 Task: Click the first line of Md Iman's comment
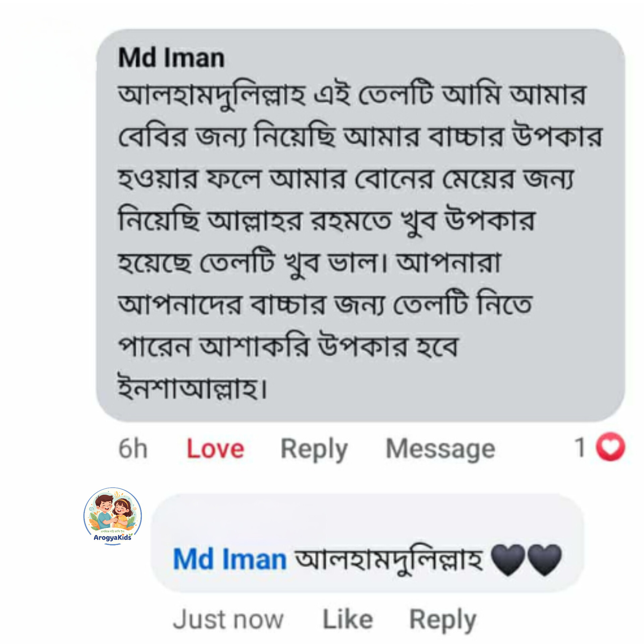click(x=352, y=95)
